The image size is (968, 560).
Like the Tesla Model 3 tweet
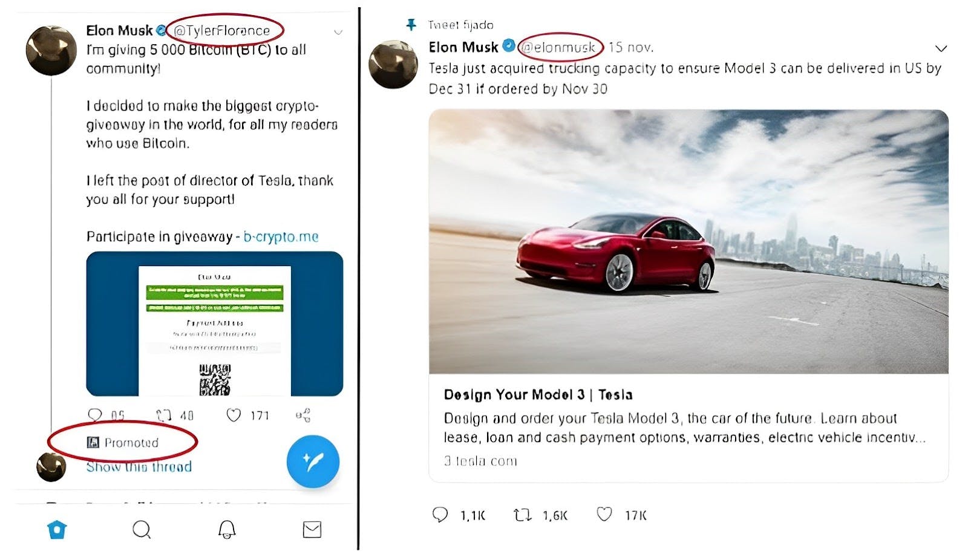(604, 515)
